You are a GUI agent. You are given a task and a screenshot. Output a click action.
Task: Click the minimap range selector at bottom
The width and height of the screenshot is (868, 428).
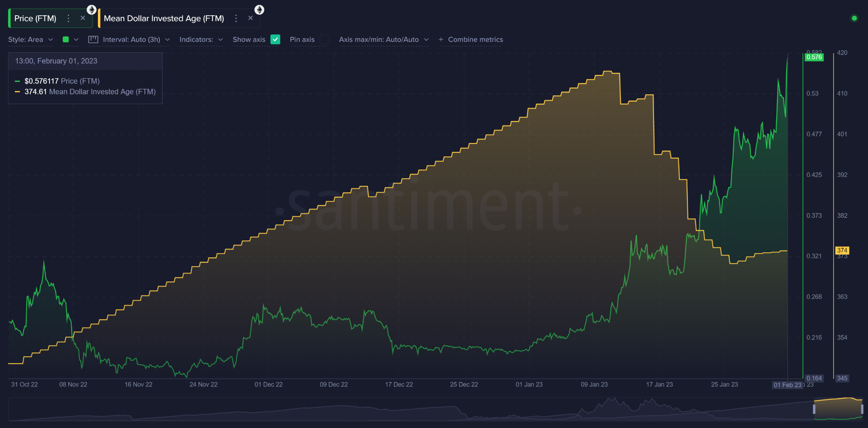838,409
